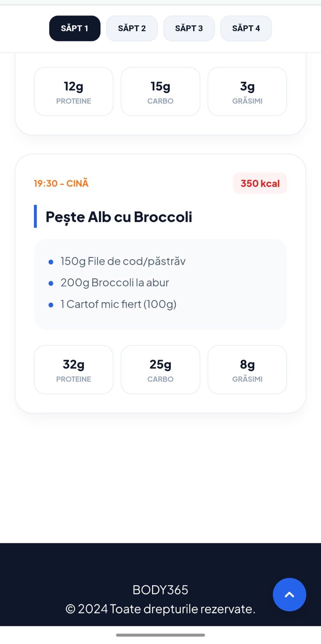The image size is (321, 644).
Task: Choose the 3g GRĂSIMI card
Action: coord(247,92)
